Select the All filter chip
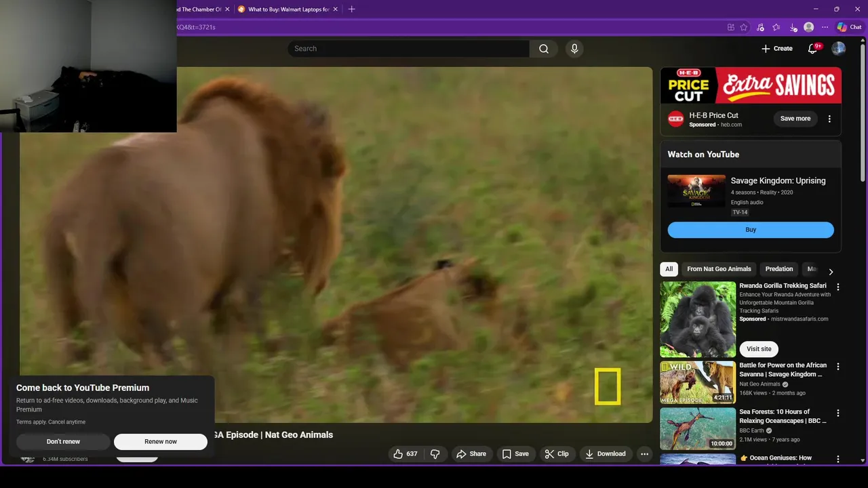This screenshot has width=868, height=488. [669, 269]
